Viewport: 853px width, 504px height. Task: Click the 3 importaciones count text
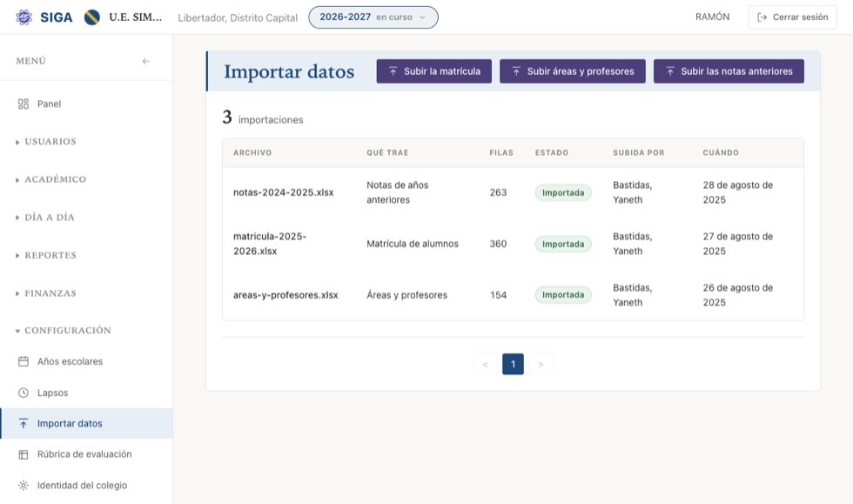263,118
